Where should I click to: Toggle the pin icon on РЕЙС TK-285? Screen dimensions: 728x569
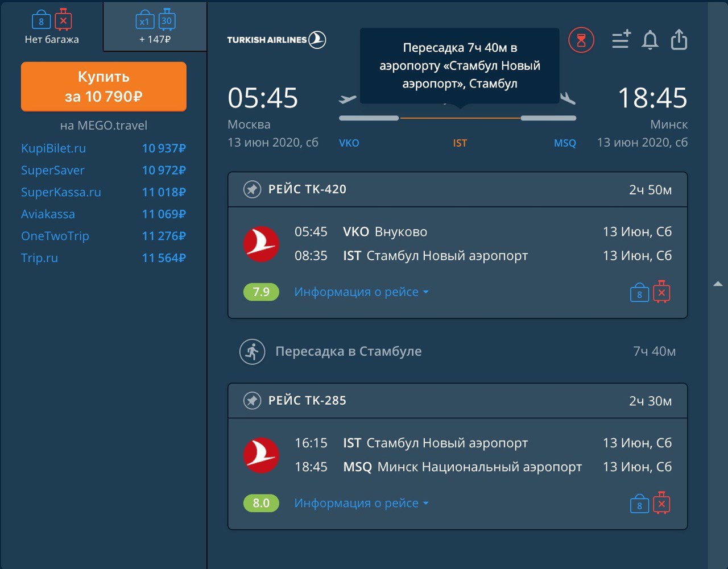point(252,401)
